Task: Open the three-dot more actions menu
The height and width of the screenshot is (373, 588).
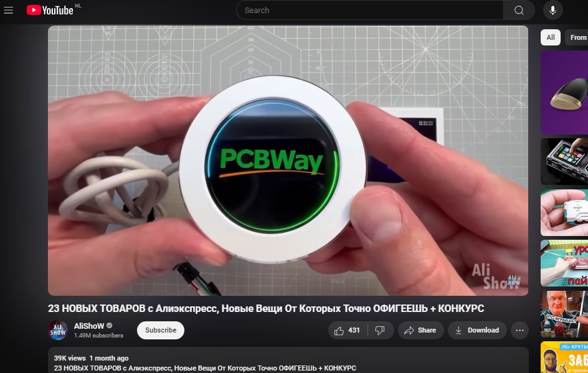Action: [519, 330]
